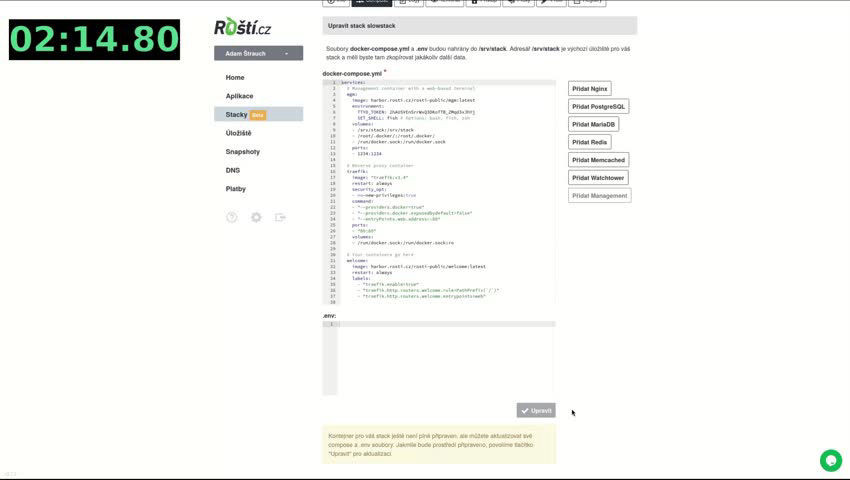Add PostgreSQL with Přidat PostgreSQL
Viewport: 850px width, 480px height.
(598, 106)
